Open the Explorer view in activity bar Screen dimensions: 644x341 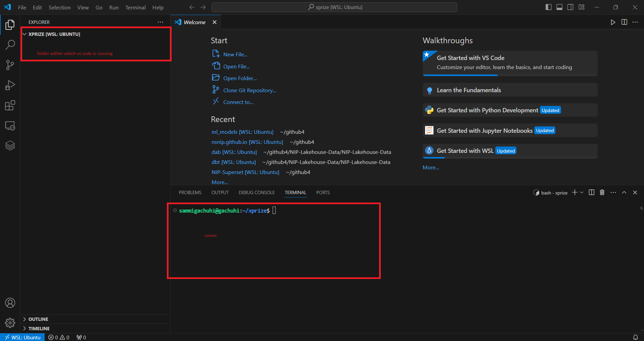point(10,24)
